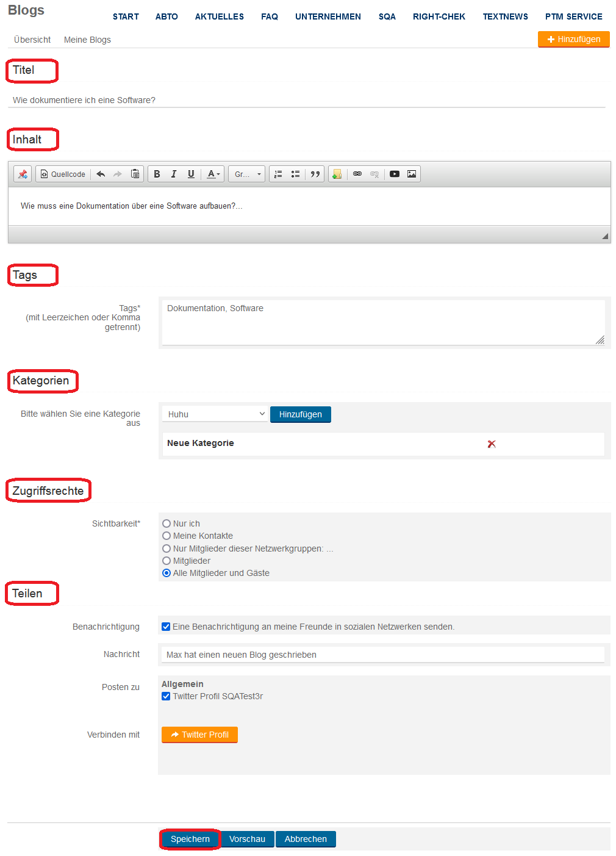The width and height of the screenshot is (616, 856).
Task: Insert a blockquote in content
Action: coord(315,174)
